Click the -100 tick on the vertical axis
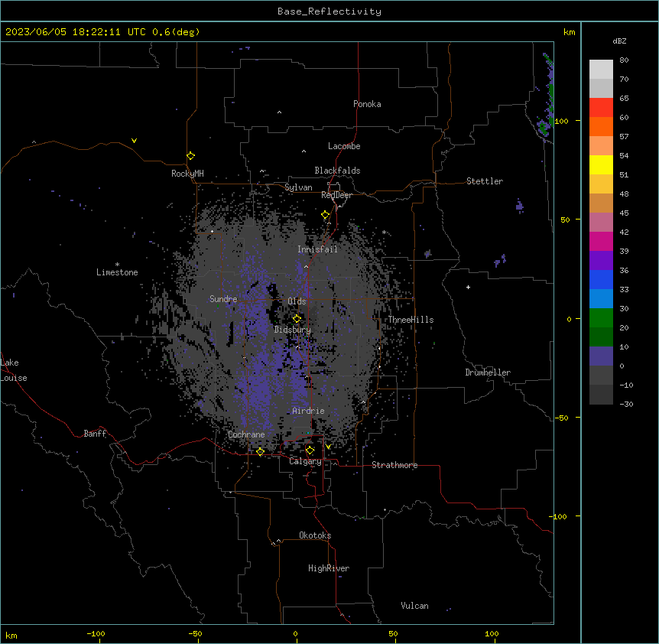The height and width of the screenshot is (644, 659). tap(559, 516)
